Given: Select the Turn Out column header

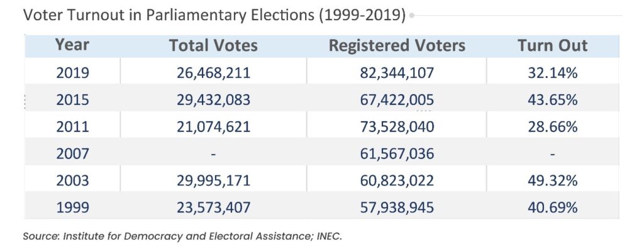Looking at the screenshot, I should (552, 45).
